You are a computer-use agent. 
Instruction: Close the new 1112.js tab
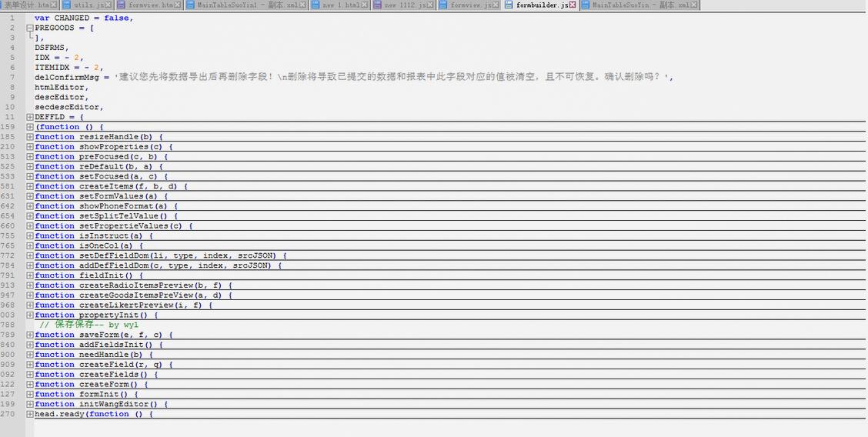coord(431,5)
